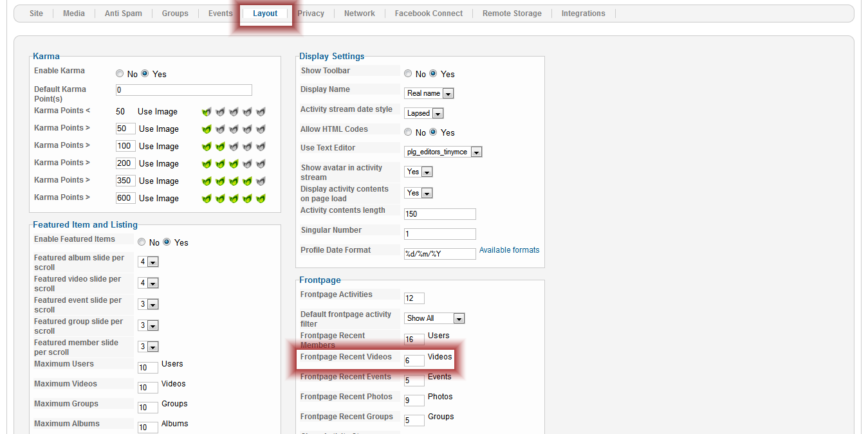The image size is (868, 434).
Task: Open the Display Name dropdown
Action: coord(430,93)
